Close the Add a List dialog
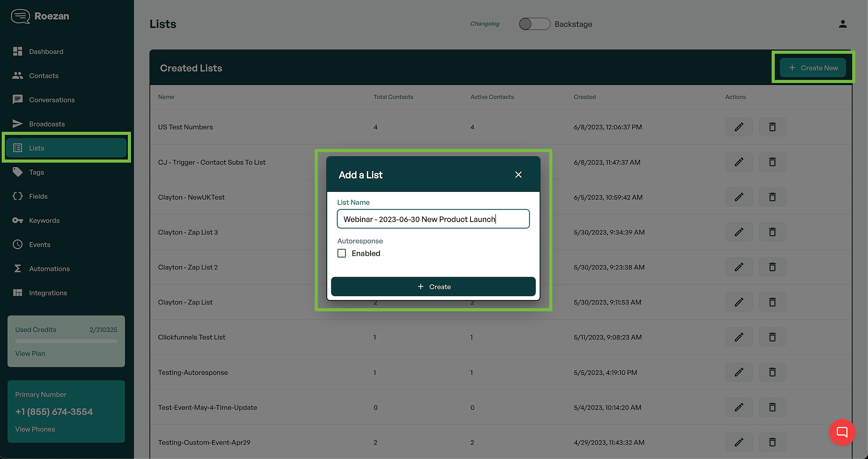The height and width of the screenshot is (459, 868). pos(518,175)
